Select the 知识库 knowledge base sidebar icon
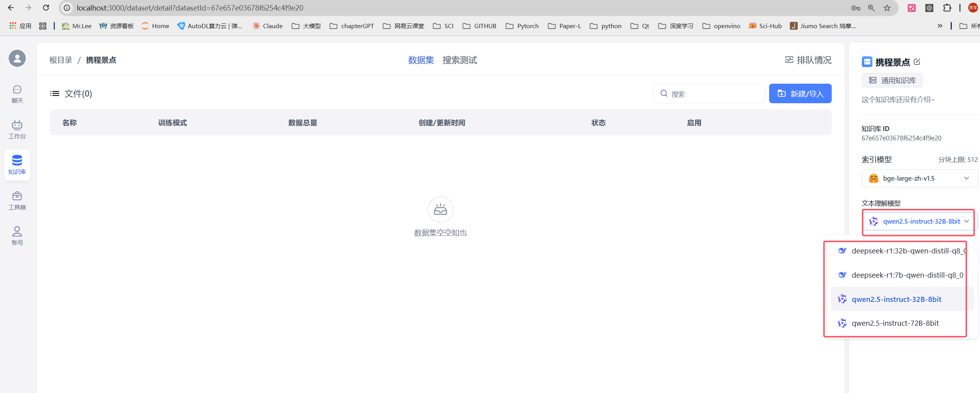 pos(17,165)
